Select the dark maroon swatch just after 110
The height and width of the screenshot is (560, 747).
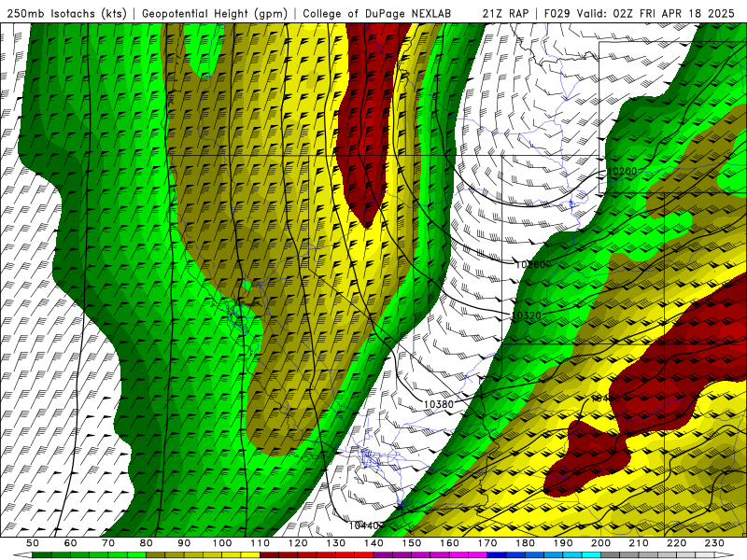[x=270, y=555]
